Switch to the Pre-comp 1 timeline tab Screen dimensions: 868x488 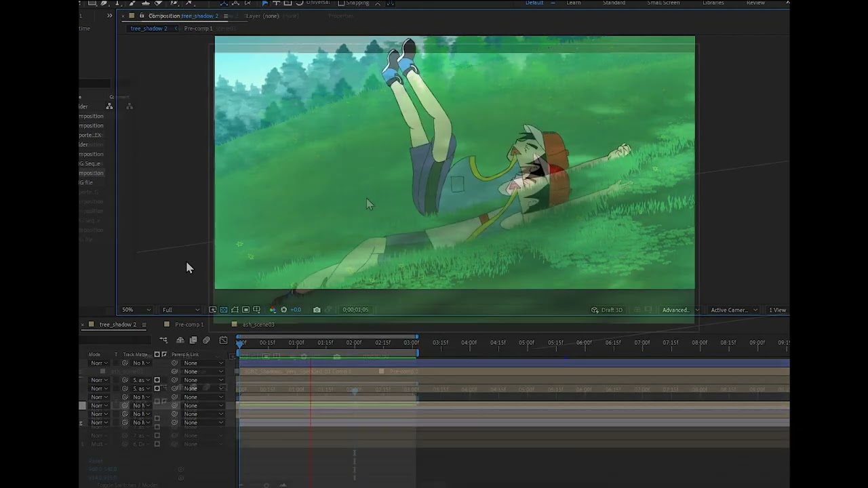pyautogui.click(x=189, y=325)
